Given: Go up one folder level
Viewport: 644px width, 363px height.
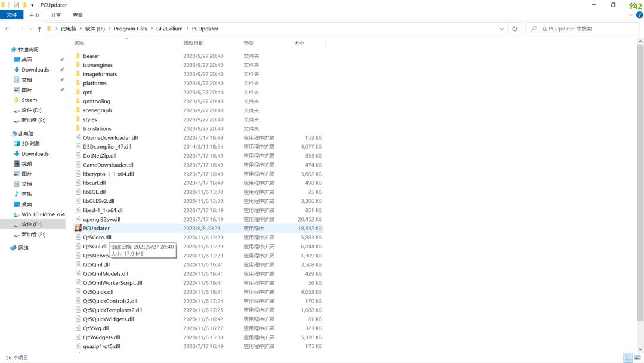Looking at the screenshot, I should click(x=39, y=29).
